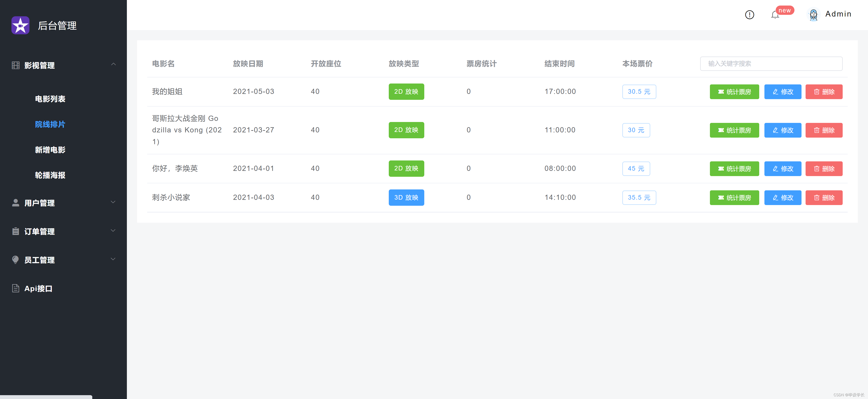Image resolution: width=868 pixels, height=399 pixels.
Task: Click the grid icon beside 影视管理
Action: coord(16,65)
